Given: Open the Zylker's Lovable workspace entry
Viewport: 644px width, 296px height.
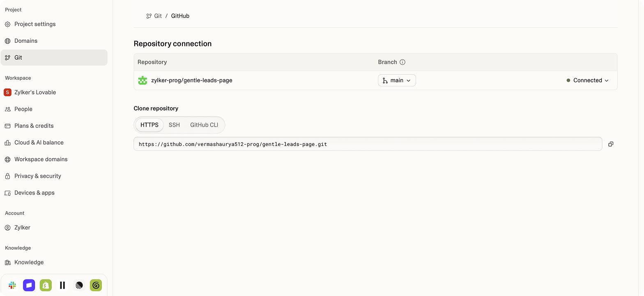Looking at the screenshot, I should (x=54, y=92).
